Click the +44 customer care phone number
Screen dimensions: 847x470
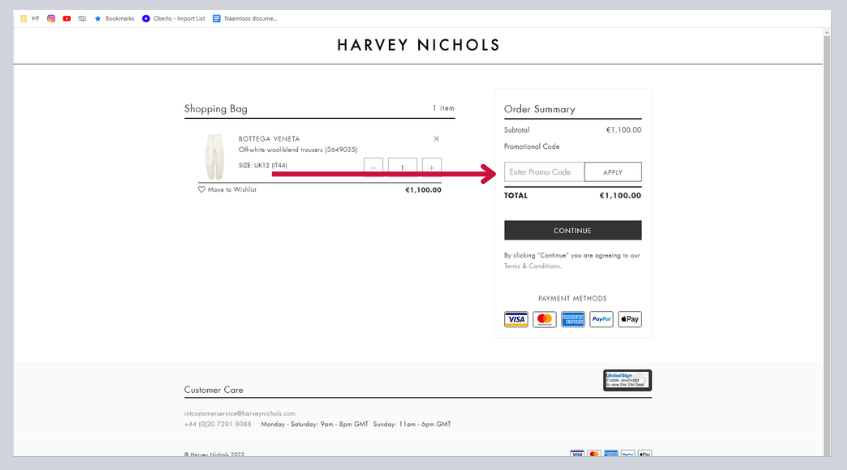click(218, 424)
